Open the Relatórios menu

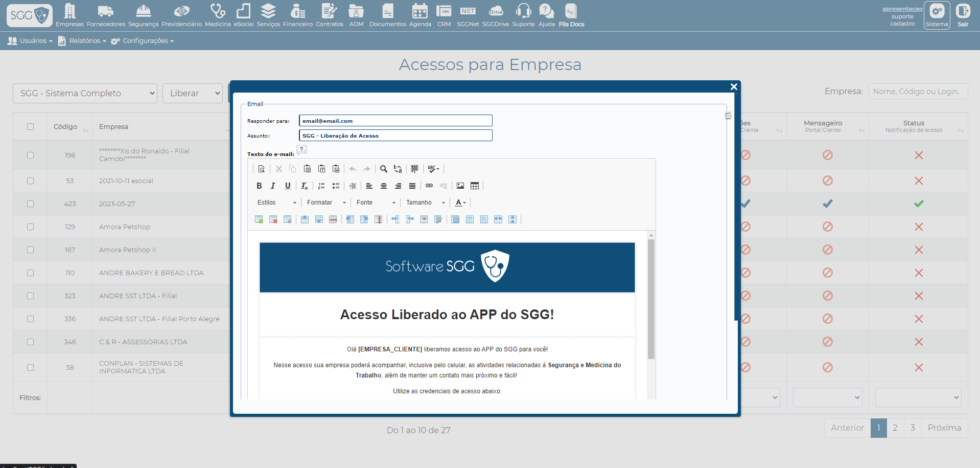click(x=82, y=41)
